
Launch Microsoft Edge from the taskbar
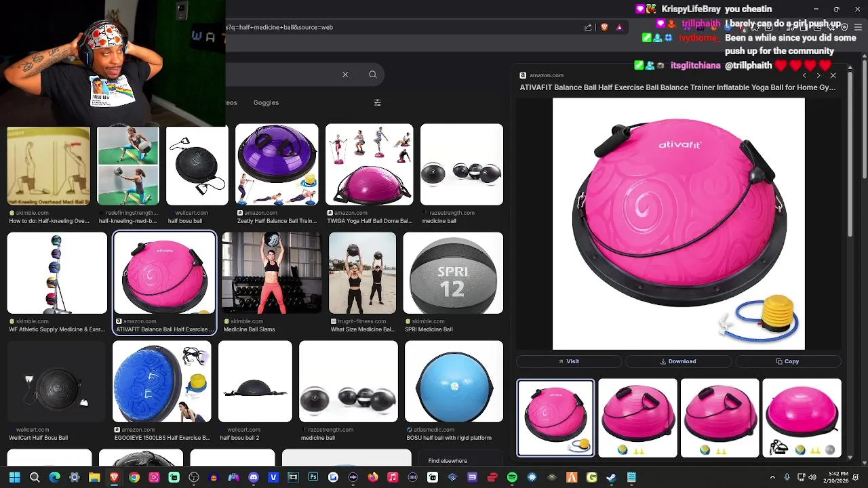[54, 478]
